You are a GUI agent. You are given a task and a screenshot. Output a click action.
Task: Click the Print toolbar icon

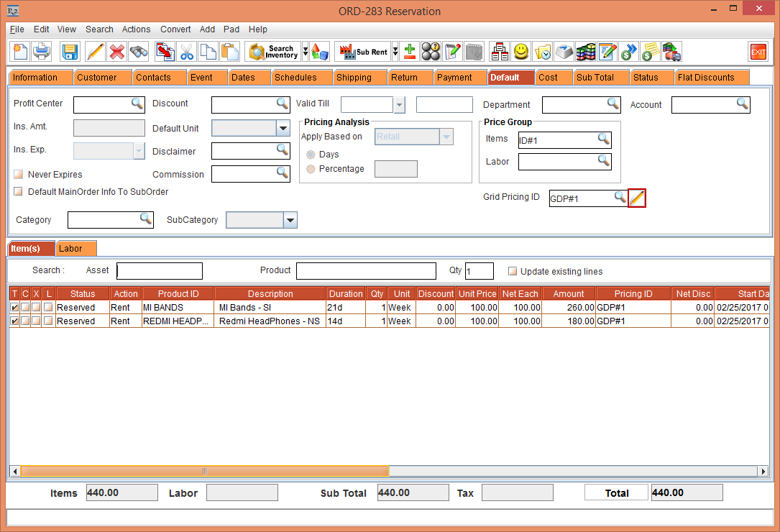42,52
